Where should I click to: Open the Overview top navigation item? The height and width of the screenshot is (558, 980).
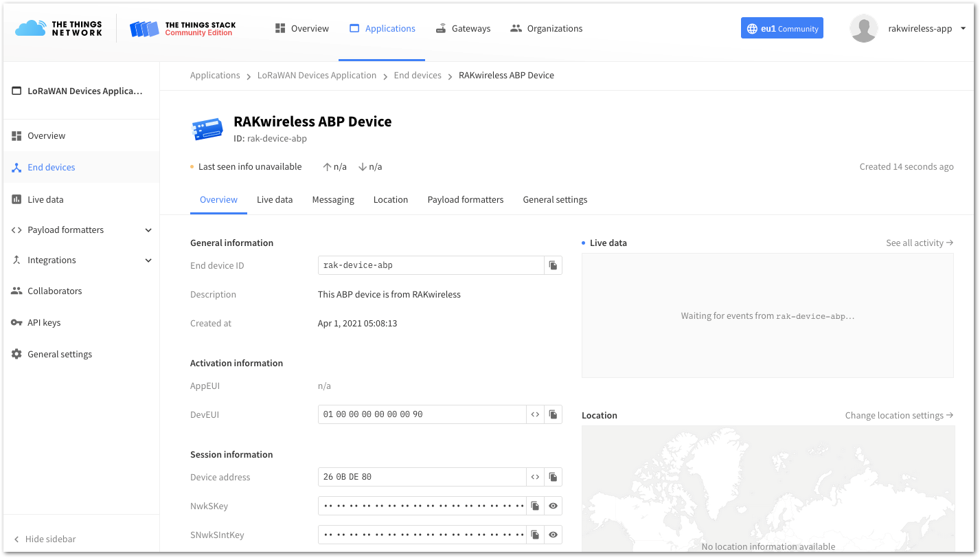[301, 28]
